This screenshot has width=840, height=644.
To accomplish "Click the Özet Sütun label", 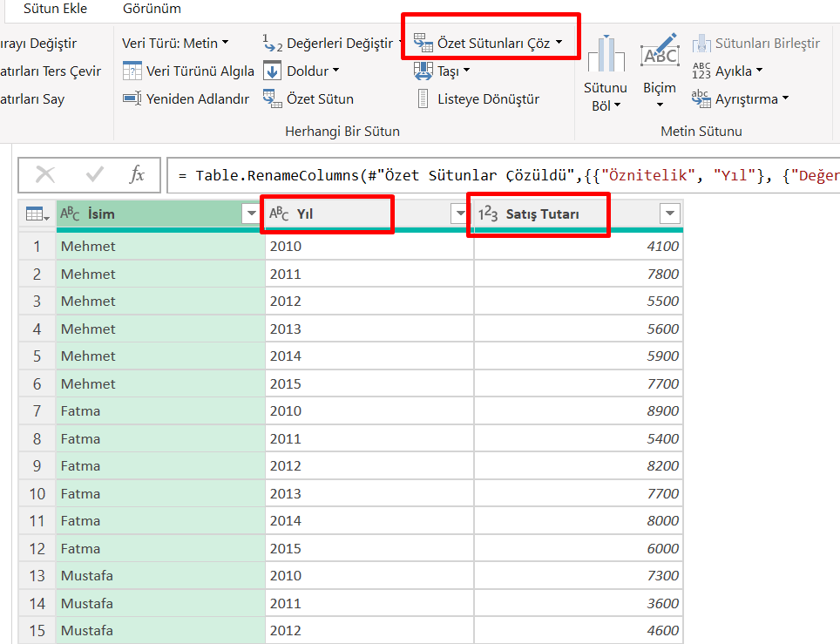I will click(x=320, y=99).
